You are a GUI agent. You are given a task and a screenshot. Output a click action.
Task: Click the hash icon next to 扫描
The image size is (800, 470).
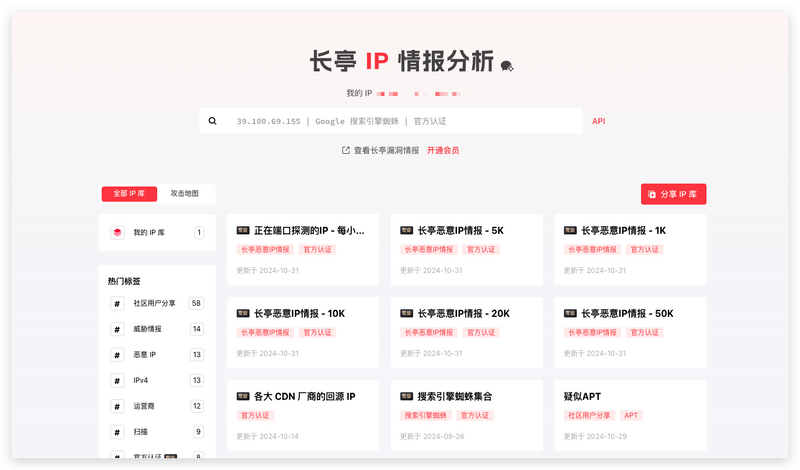point(117,432)
